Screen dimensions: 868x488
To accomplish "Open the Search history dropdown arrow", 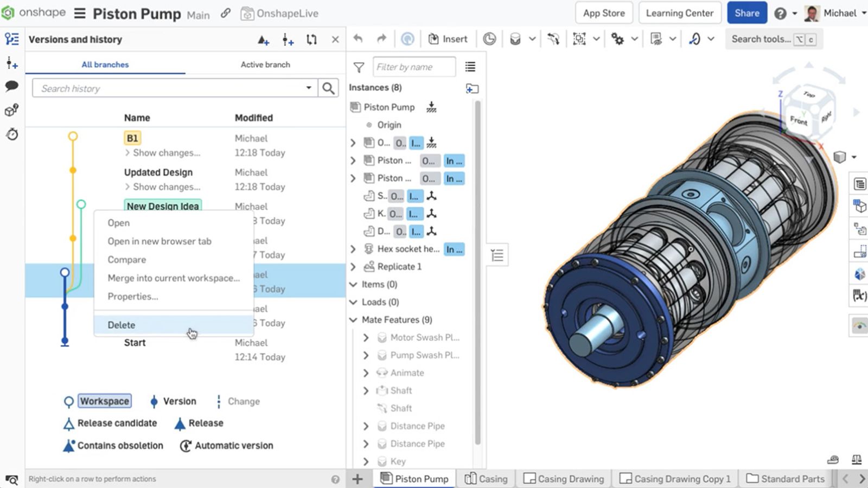I will (309, 88).
